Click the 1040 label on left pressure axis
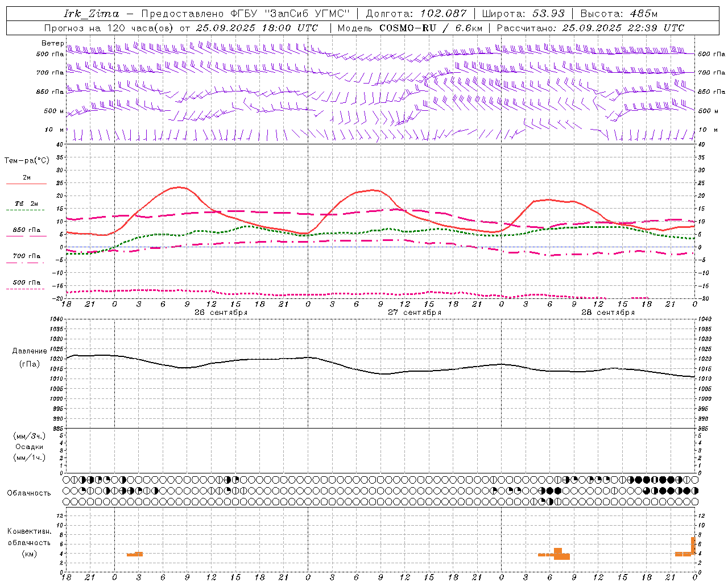 [x=57, y=319]
